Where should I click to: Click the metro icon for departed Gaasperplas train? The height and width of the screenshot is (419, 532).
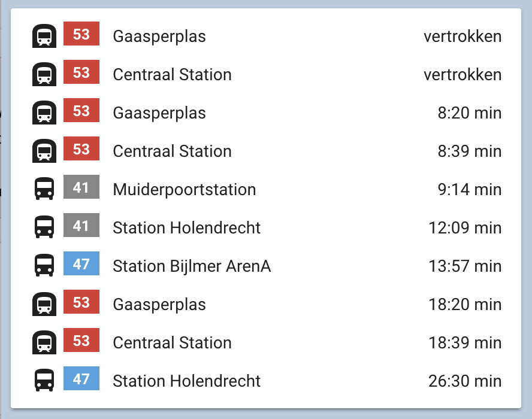coord(44,36)
